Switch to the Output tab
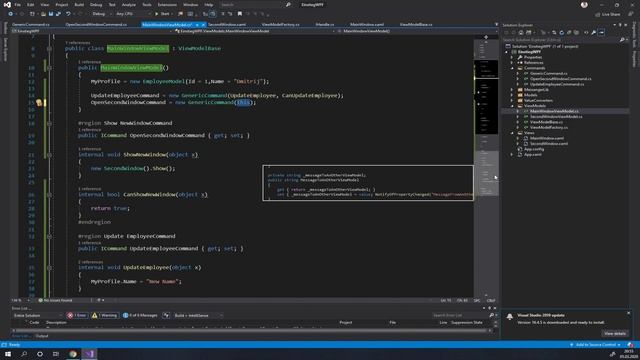 tap(42, 336)
